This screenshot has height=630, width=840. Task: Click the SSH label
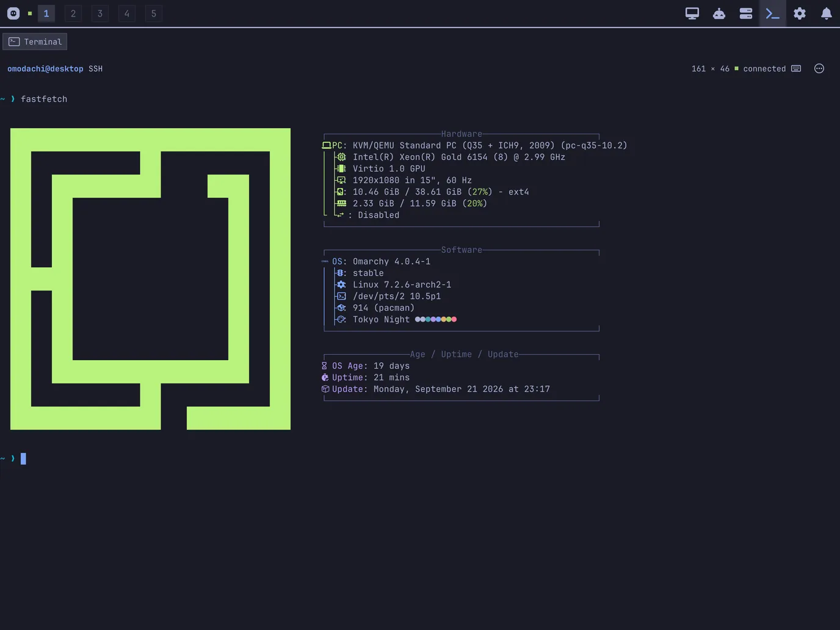[95, 69]
